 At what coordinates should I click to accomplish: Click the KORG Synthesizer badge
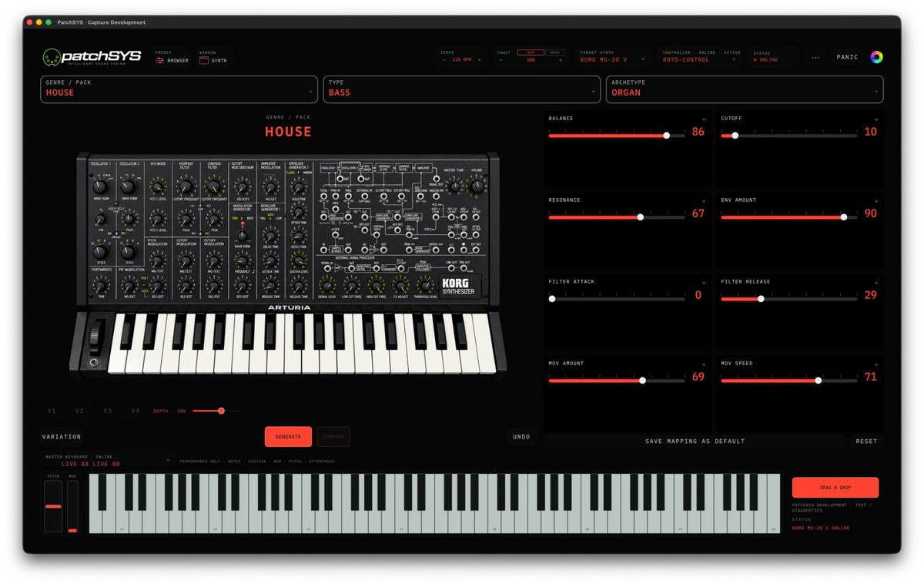[460, 287]
